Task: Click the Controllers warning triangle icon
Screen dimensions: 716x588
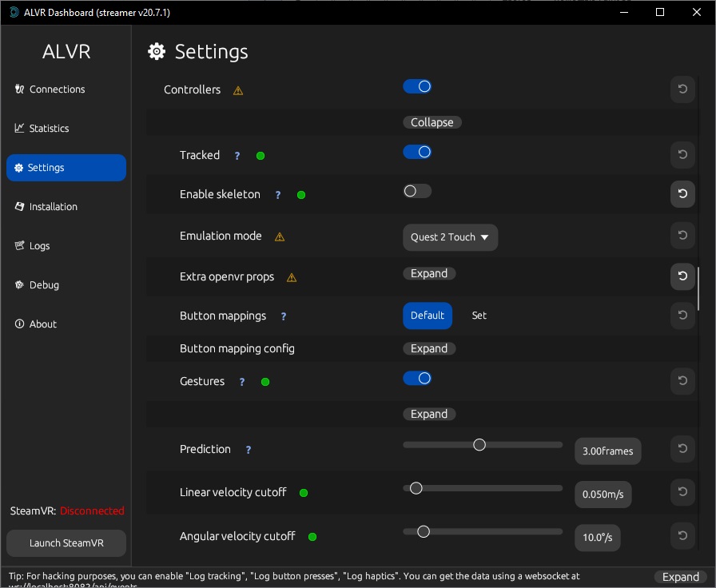Action: (238, 91)
